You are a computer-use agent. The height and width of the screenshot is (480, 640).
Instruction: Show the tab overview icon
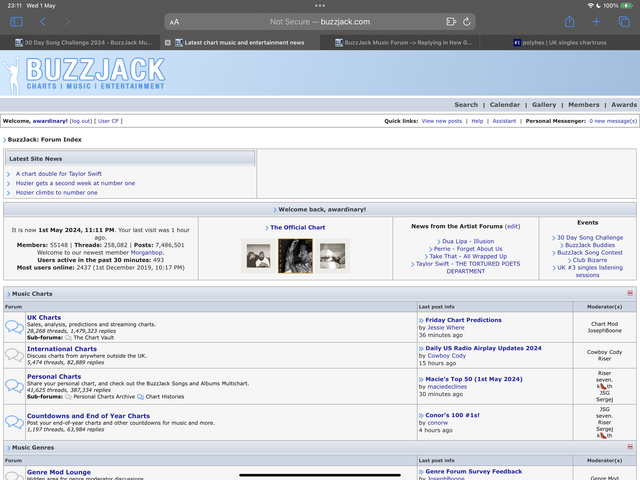[x=624, y=22]
